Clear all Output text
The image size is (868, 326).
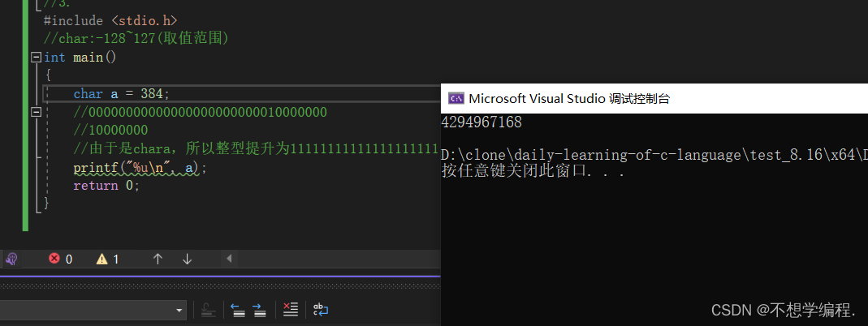coord(291,310)
